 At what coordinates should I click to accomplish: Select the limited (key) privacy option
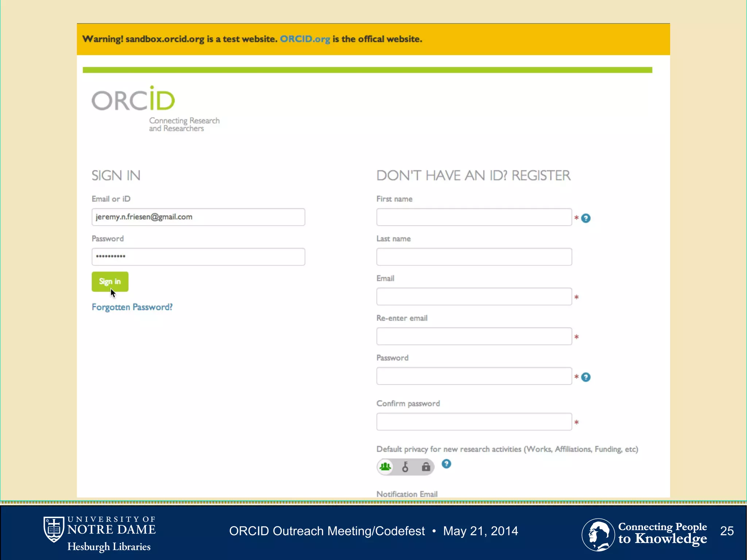tap(405, 467)
